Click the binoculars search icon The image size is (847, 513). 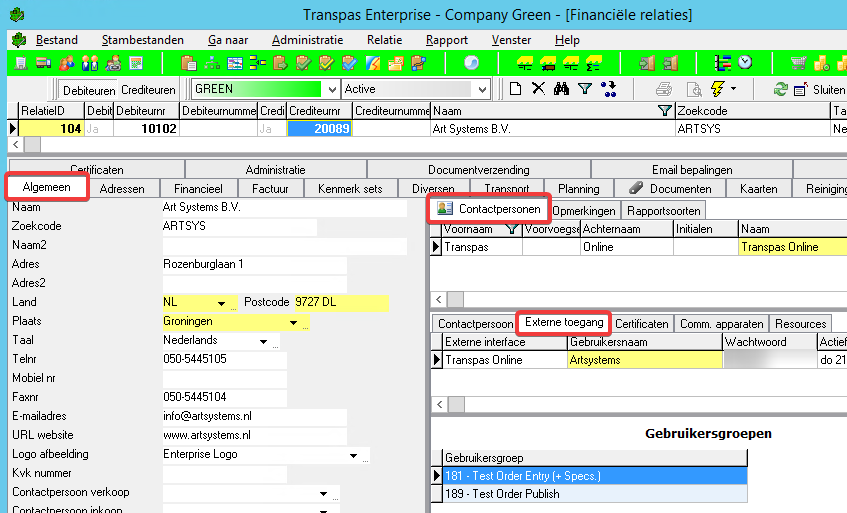(x=561, y=89)
